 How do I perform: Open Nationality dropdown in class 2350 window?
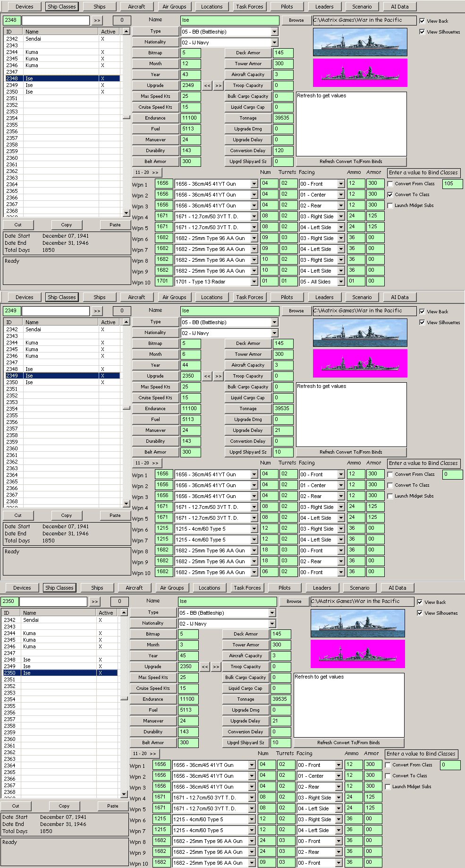coord(272,624)
